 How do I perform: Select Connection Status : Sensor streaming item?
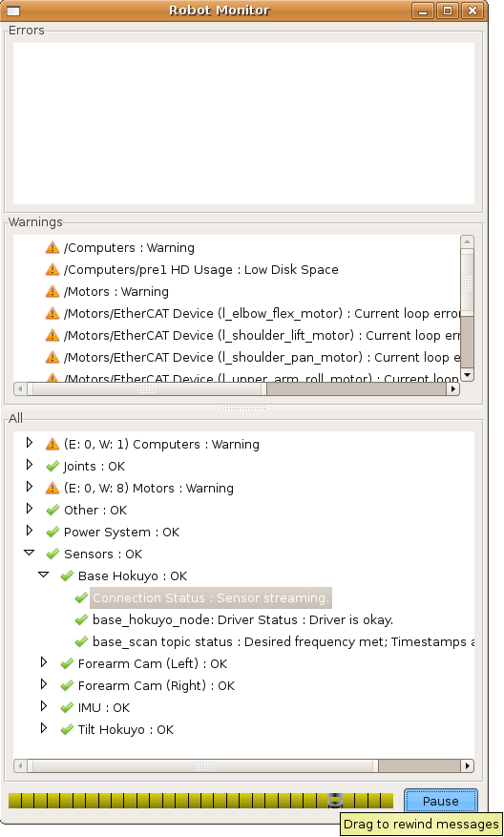tap(211, 597)
